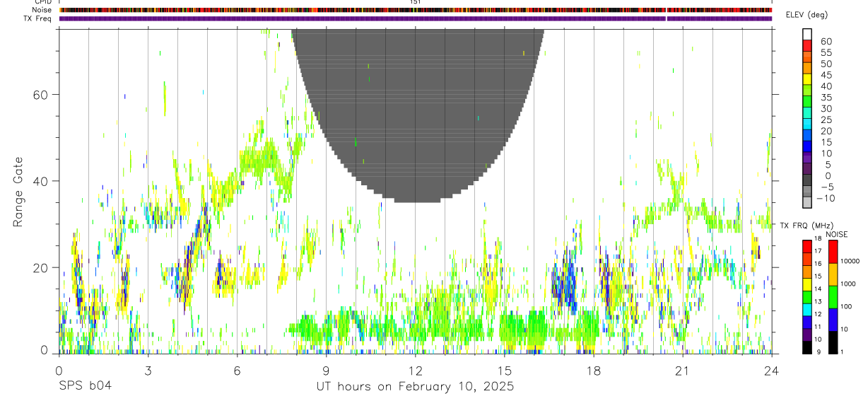Click the red swatch of the NOISE color bar

[x=833, y=252]
